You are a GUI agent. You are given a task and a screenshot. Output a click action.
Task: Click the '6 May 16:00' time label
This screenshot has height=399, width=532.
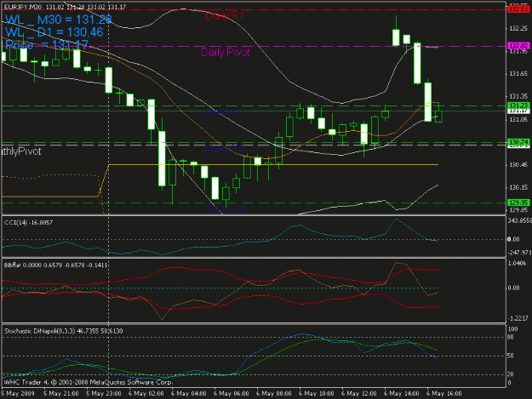tap(444, 394)
